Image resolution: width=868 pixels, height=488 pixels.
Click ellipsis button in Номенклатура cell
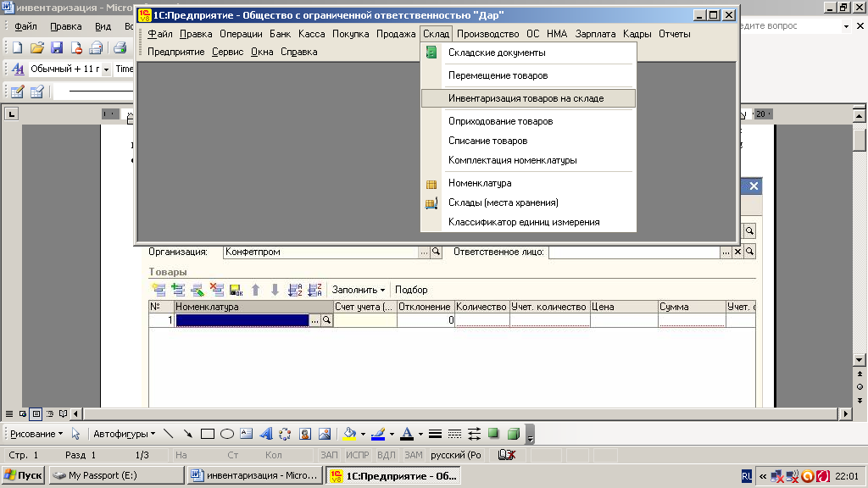point(314,319)
